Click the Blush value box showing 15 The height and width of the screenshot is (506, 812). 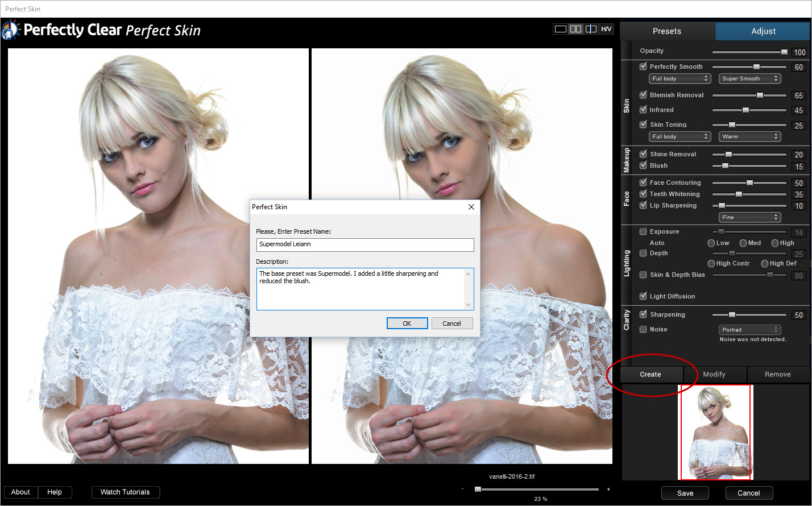[x=799, y=167]
